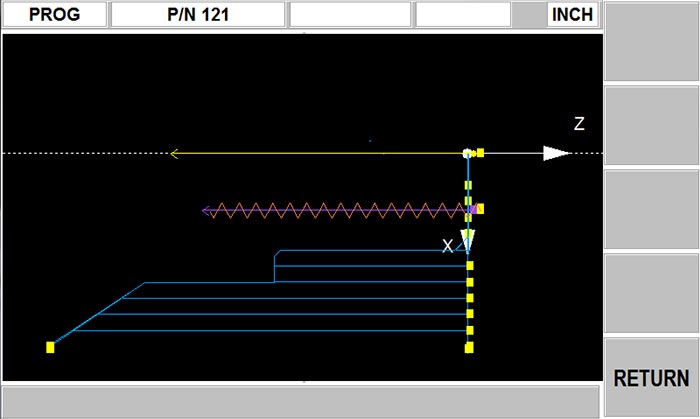Click the white Z axis arrowhead
Screen dimensions: 700x419
pyautogui.click(x=556, y=153)
